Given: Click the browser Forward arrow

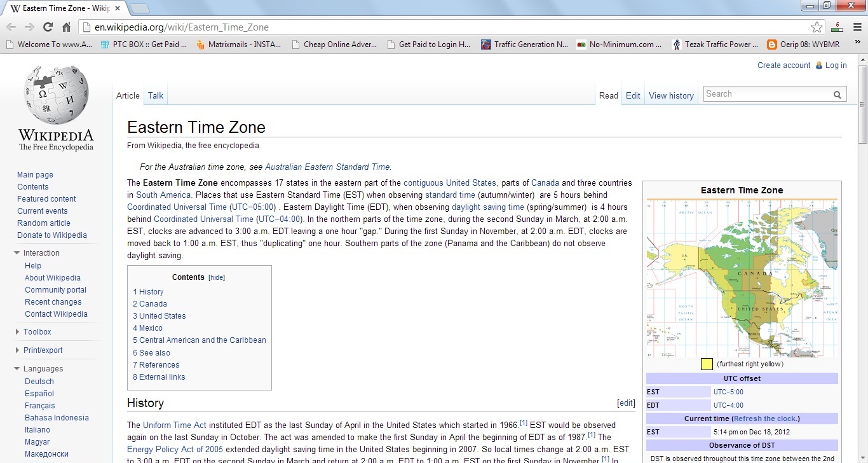Looking at the screenshot, I should click(x=29, y=27).
